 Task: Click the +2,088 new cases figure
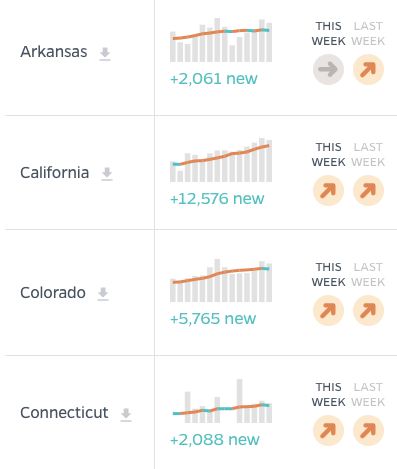point(215,439)
